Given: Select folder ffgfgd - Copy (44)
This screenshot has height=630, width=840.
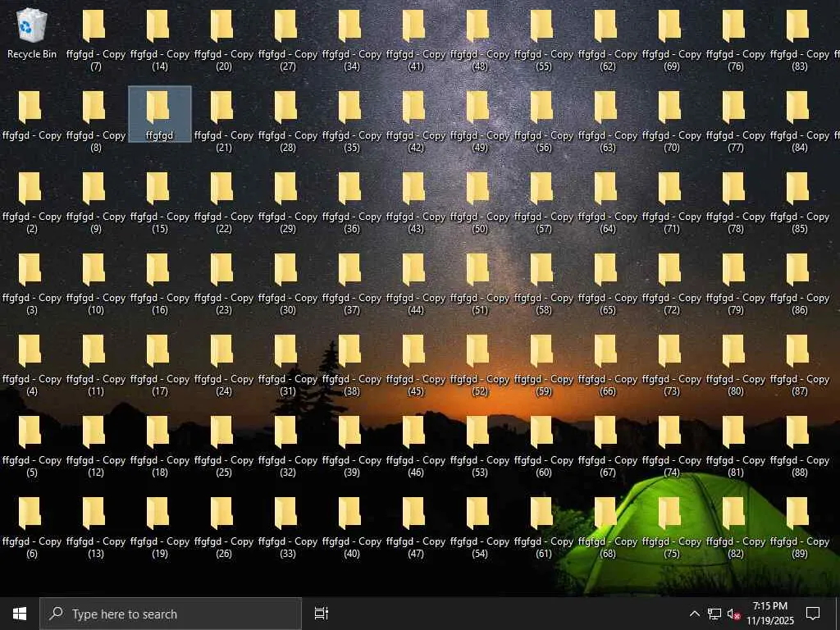Looking at the screenshot, I should (416, 283).
